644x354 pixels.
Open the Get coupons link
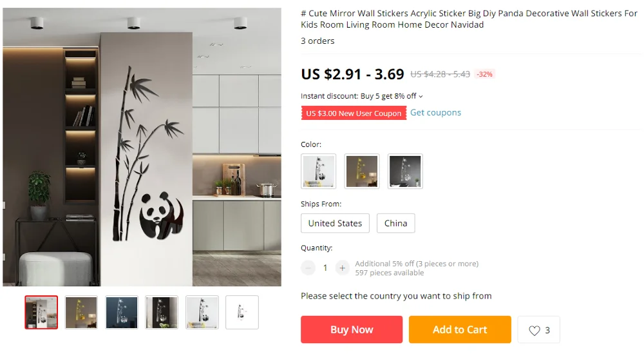pyautogui.click(x=436, y=113)
